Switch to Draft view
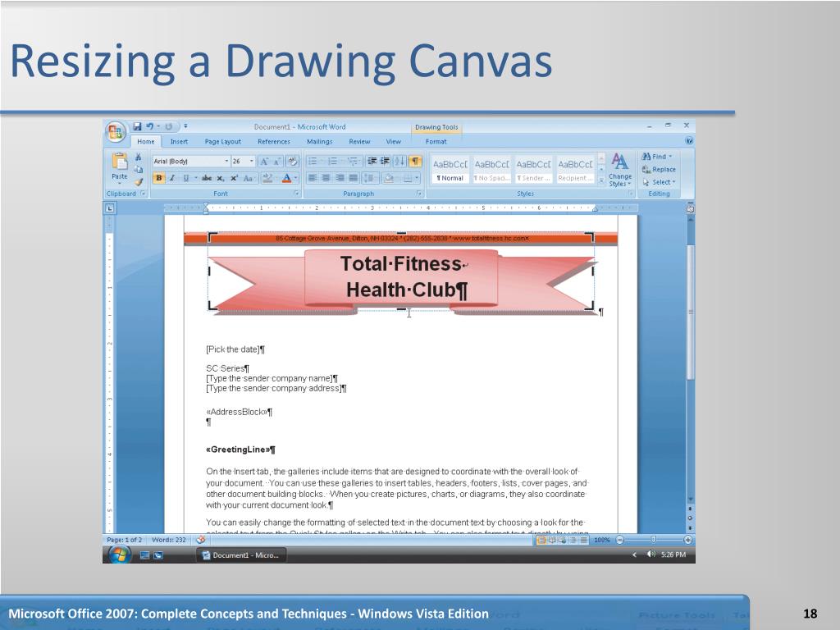Screen dimensions: 840x630 tap(584, 540)
